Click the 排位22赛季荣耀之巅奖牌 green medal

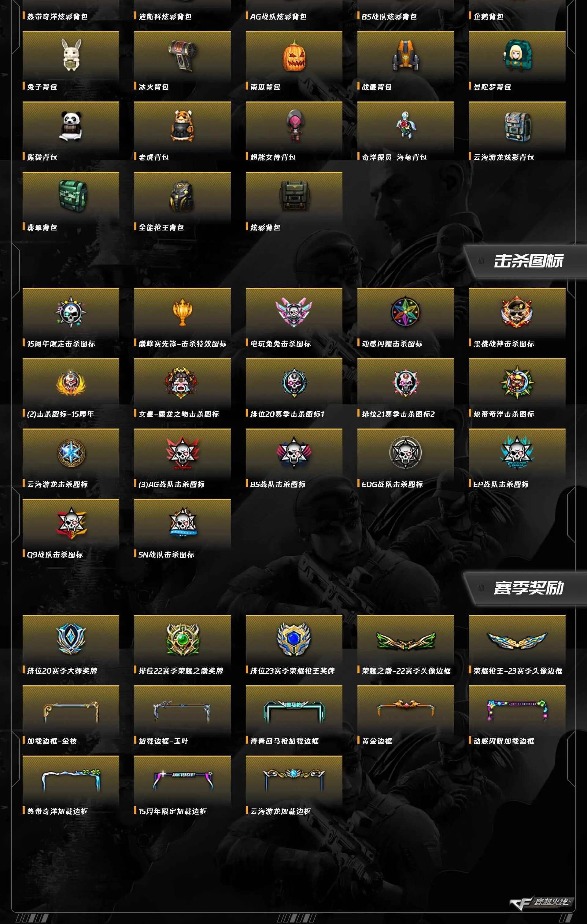[183, 639]
